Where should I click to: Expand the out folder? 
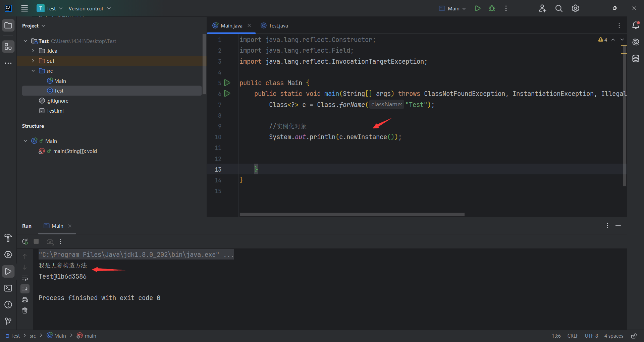33,61
